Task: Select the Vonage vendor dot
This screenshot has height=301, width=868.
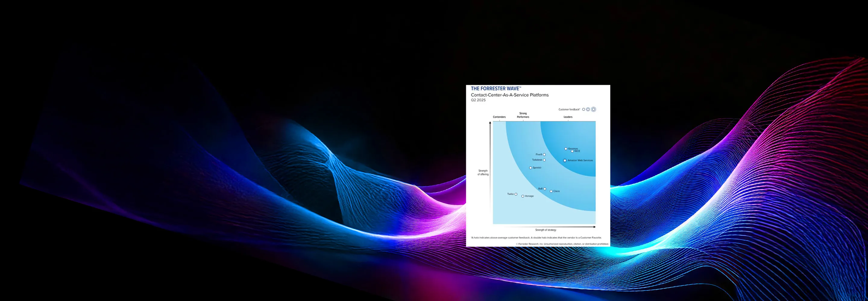Action: [x=523, y=196]
